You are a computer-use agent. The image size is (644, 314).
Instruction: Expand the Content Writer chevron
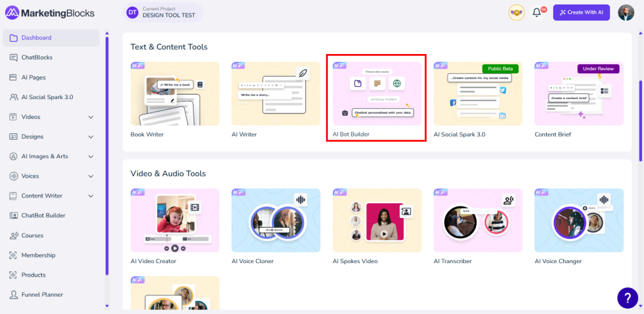[x=91, y=196]
